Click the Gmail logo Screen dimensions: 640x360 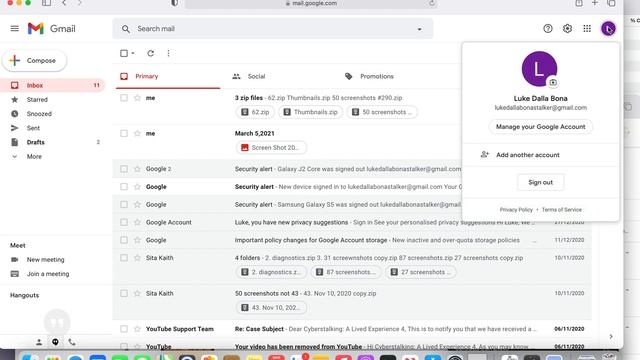[51, 29]
